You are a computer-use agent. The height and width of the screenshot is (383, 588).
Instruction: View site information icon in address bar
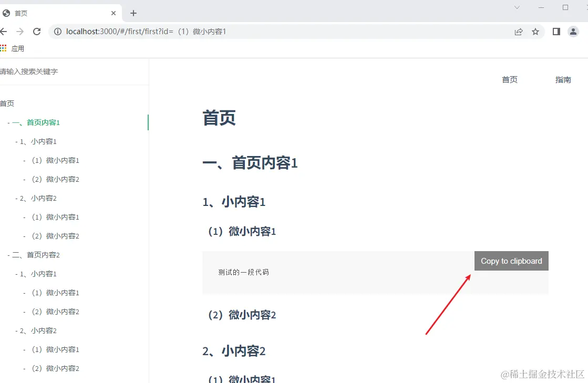pos(58,32)
